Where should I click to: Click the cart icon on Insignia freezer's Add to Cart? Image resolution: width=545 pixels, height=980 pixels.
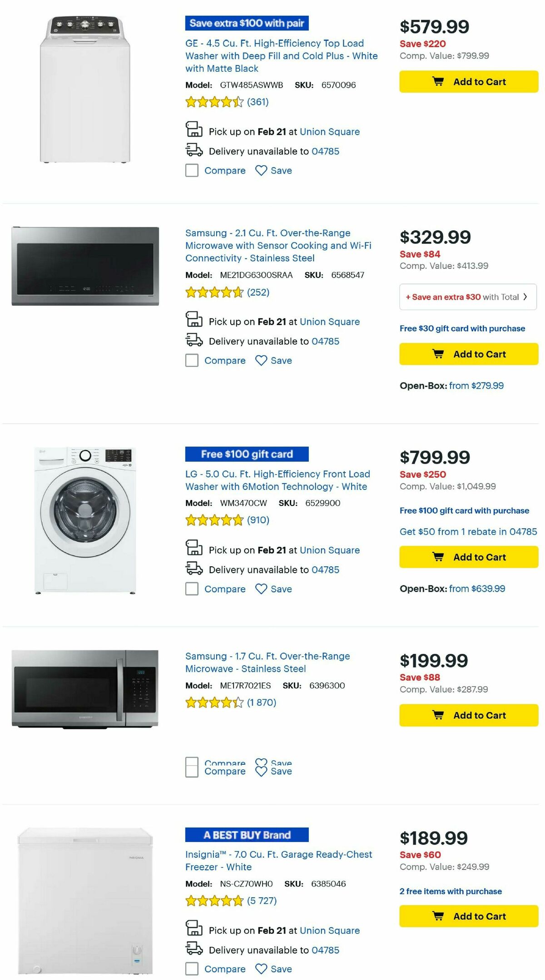click(x=438, y=916)
